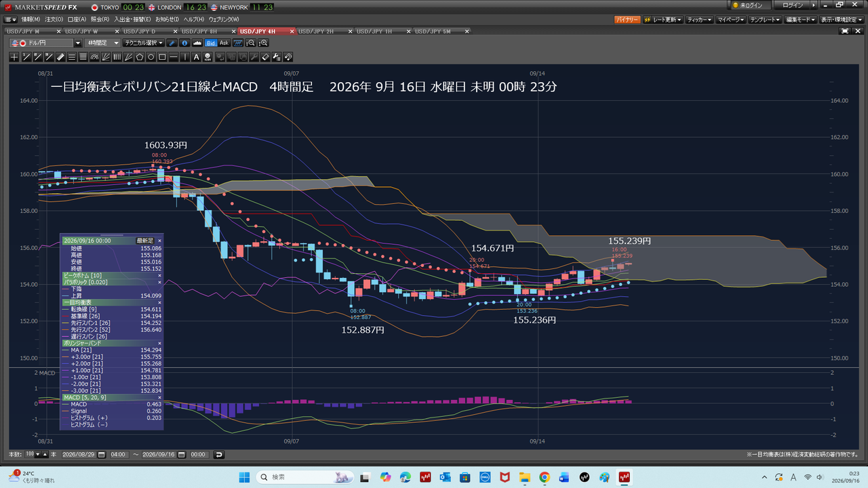Click the magnifier zoom-out icon
868x488 pixels.
tap(251, 43)
